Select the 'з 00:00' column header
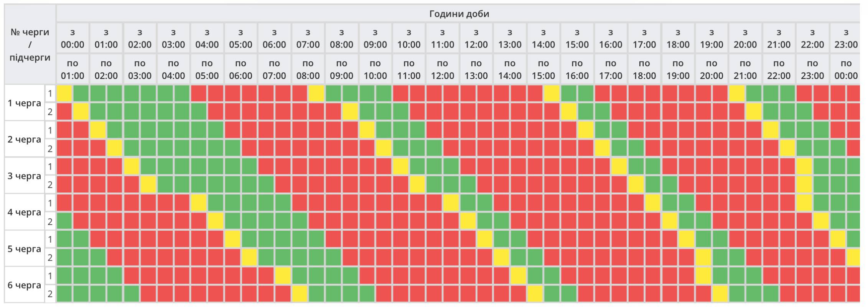Viewport: 868px width, 307px height. click(x=72, y=38)
